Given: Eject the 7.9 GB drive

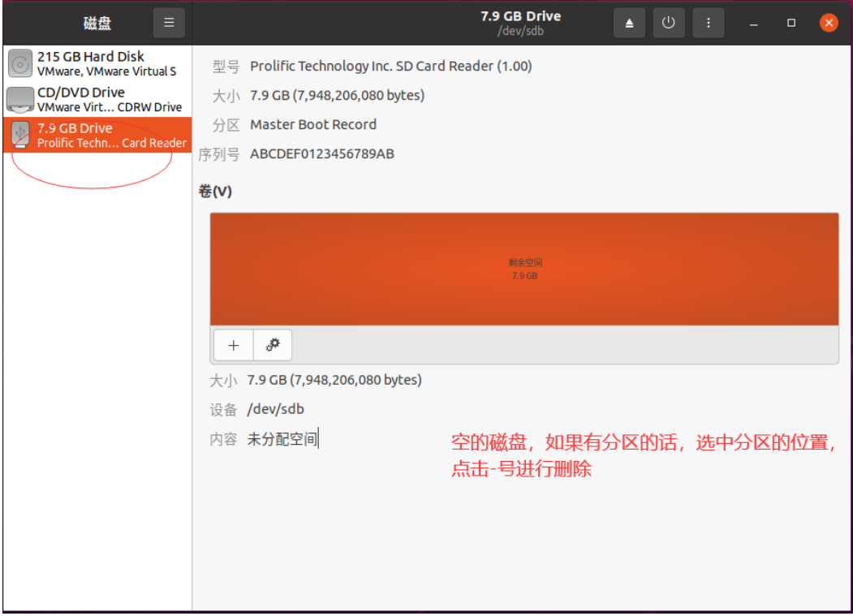Looking at the screenshot, I should tap(629, 23).
